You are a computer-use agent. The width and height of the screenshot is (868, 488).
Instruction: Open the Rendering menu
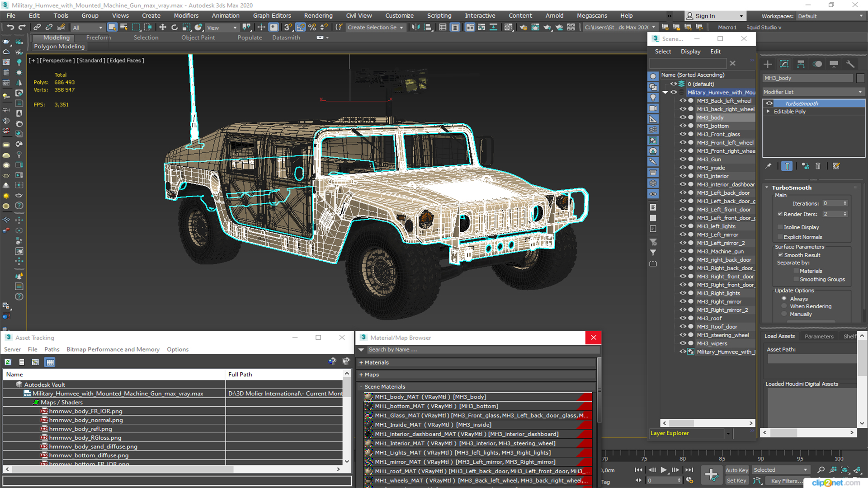tap(318, 15)
